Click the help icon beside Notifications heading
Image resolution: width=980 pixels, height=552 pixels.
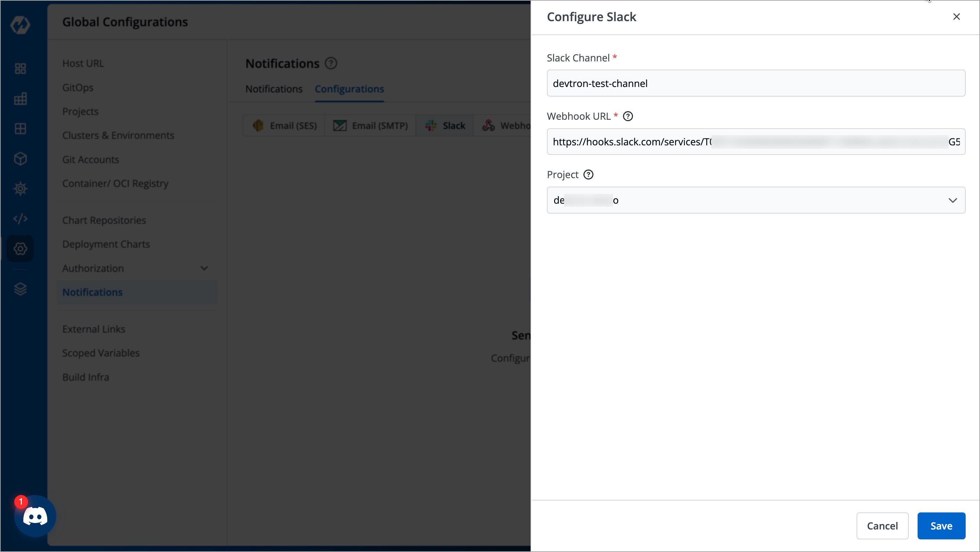331,63
